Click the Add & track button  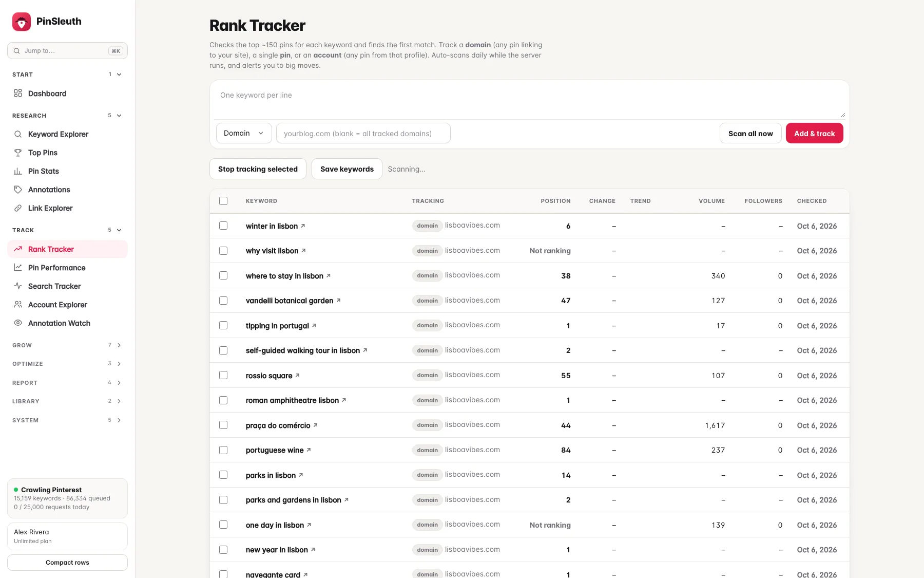pyautogui.click(x=814, y=133)
